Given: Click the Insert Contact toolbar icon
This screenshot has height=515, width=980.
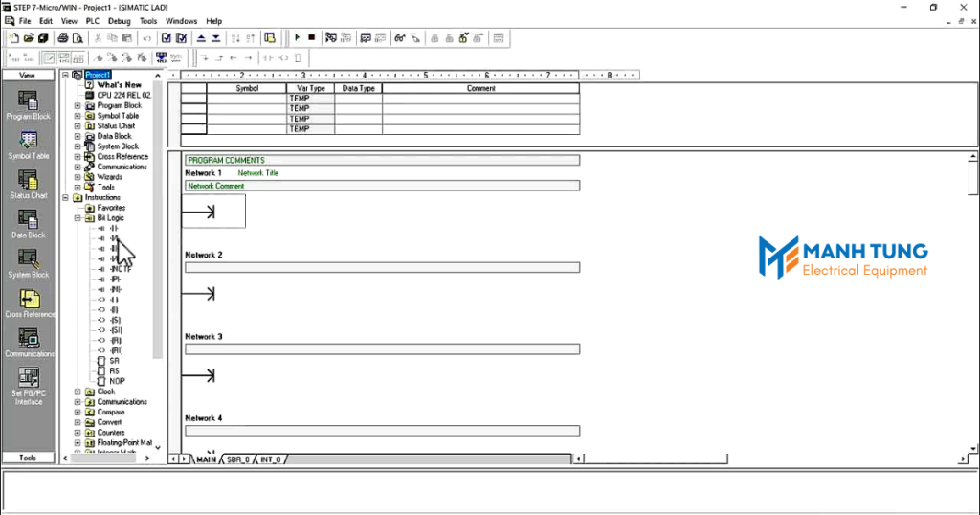Looking at the screenshot, I should click(x=268, y=57).
